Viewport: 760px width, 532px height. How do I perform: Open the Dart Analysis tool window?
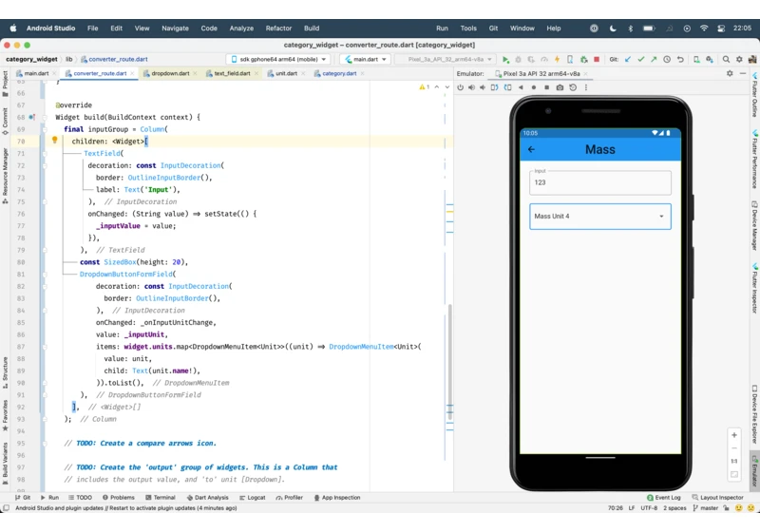point(207,498)
